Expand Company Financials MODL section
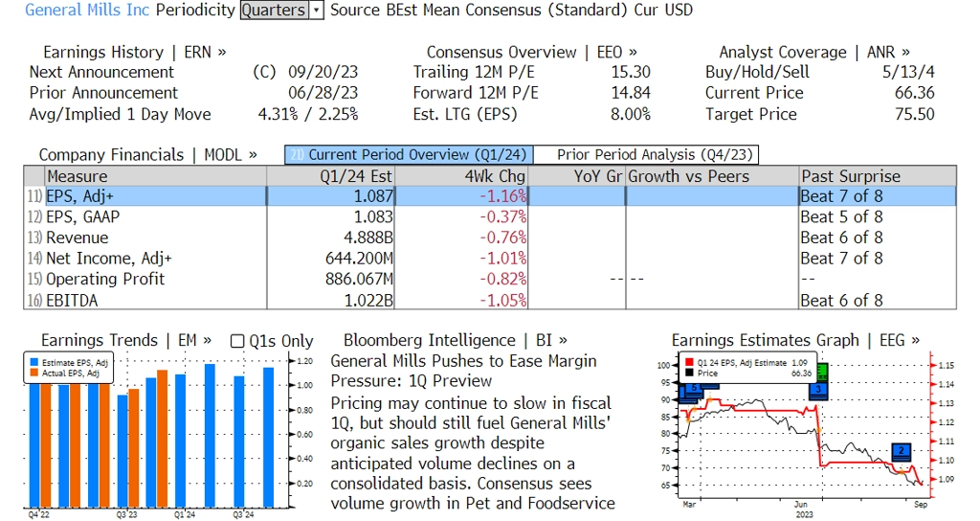Screen dimensions: 980x521 pyautogui.click(x=148, y=155)
